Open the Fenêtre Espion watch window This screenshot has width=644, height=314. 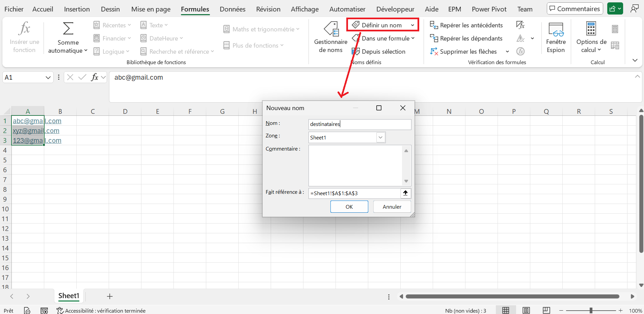[x=556, y=37]
